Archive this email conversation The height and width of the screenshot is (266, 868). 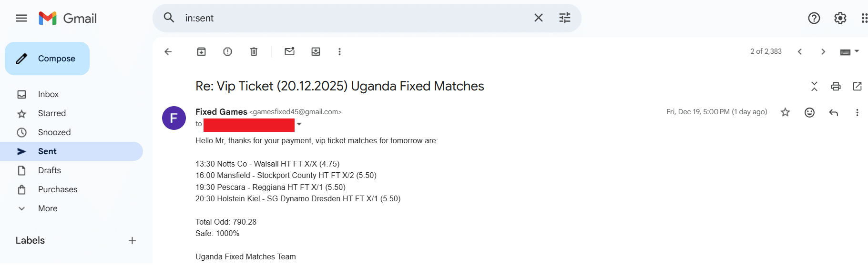click(201, 51)
